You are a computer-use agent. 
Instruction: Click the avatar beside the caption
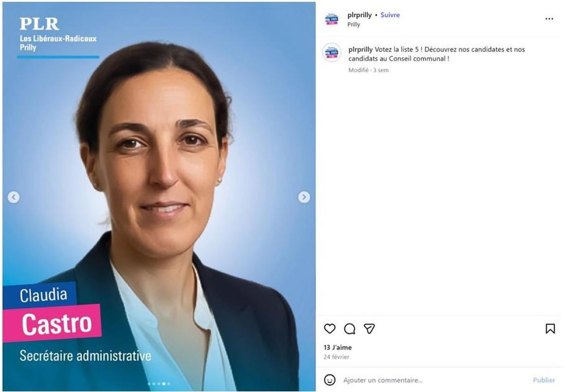click(x=332, y=53)
